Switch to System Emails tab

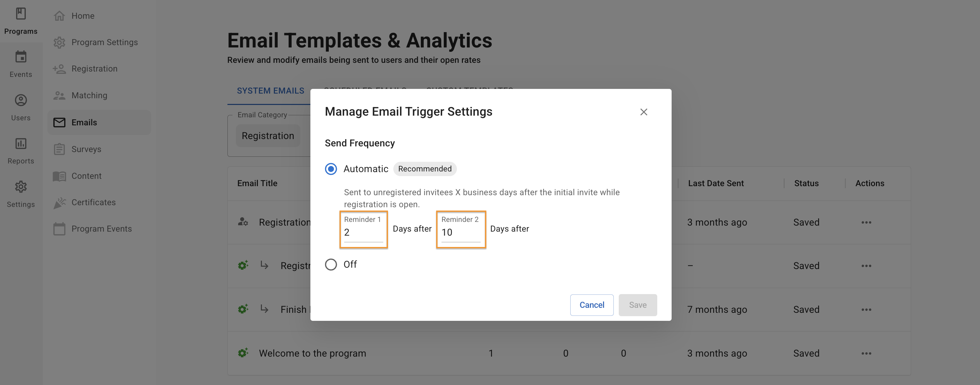[271, 91]
